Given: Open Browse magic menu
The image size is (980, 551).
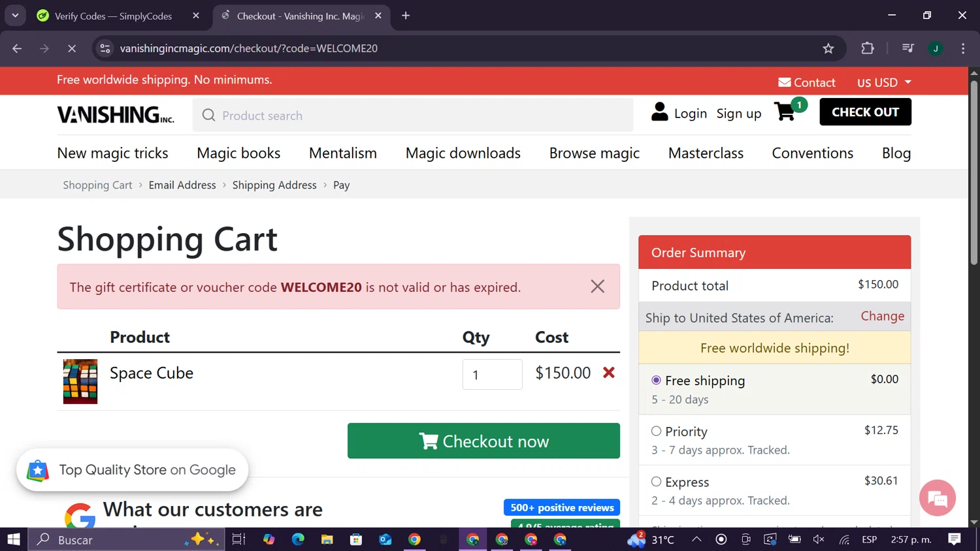Looking at the screenshot, I should 595,153.
